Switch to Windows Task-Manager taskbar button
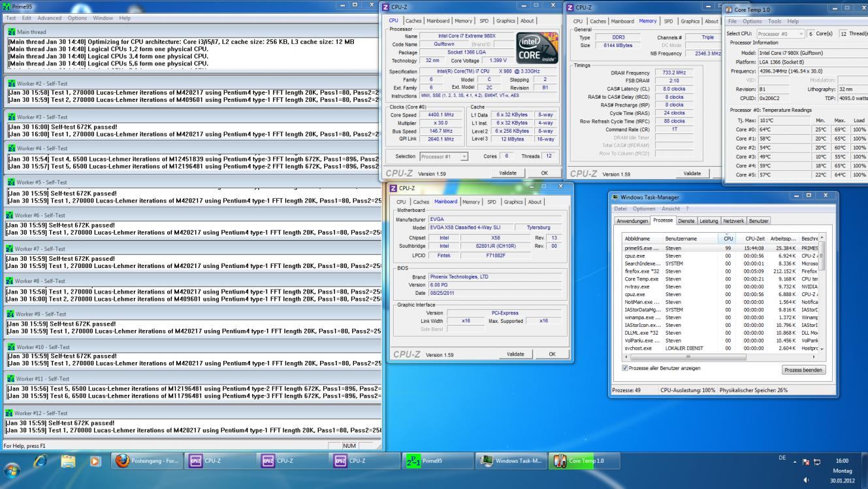868x489 pixels. click(511, 461)
